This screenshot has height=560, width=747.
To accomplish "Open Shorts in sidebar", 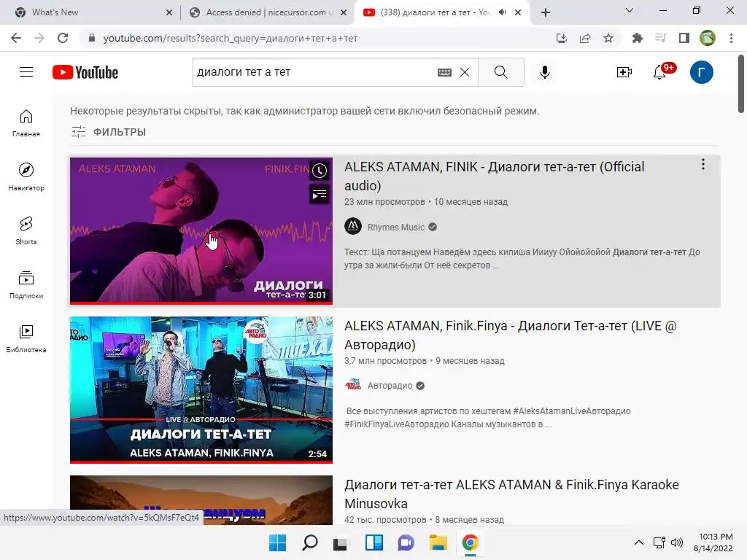I will click(26, 230).
